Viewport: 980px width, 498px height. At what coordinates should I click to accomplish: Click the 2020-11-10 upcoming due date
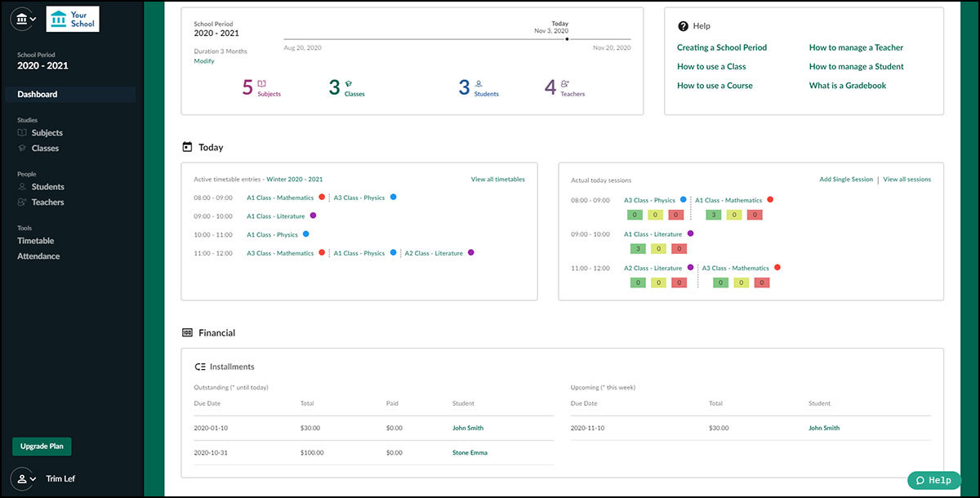click(588, 428)
